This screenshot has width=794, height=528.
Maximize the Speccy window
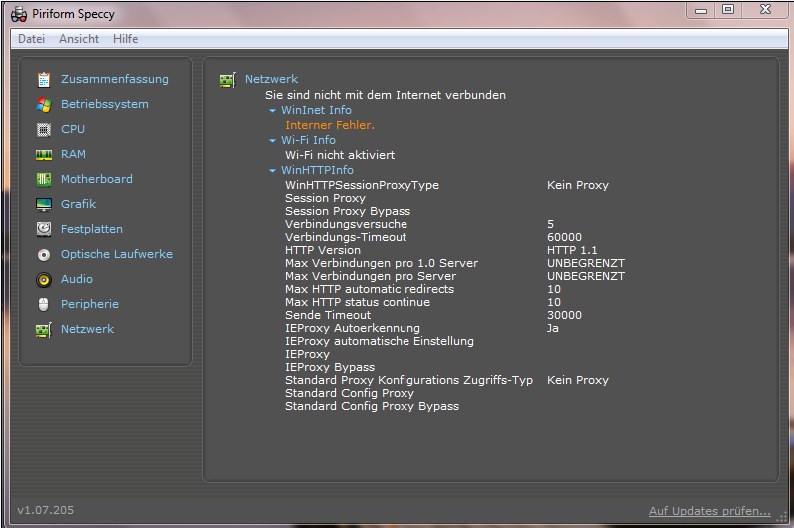point(728,10)
